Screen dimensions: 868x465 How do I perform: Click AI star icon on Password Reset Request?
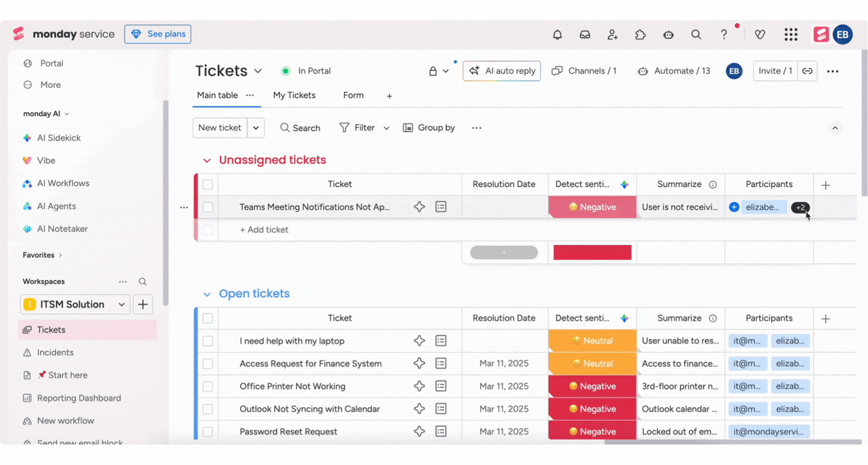click(419, 431)
